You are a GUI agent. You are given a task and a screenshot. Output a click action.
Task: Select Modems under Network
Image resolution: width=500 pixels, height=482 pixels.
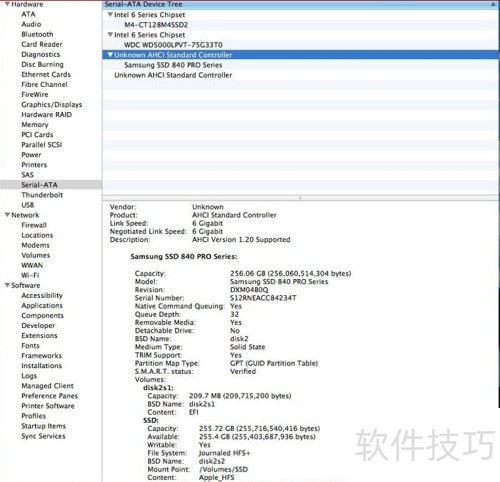pos(35,245)
